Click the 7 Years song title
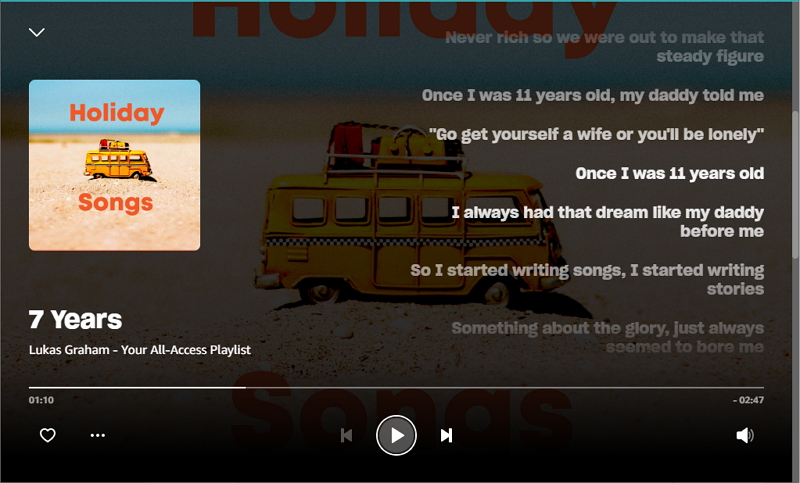Viewport: 800px width, 483px height. point(76,320)
